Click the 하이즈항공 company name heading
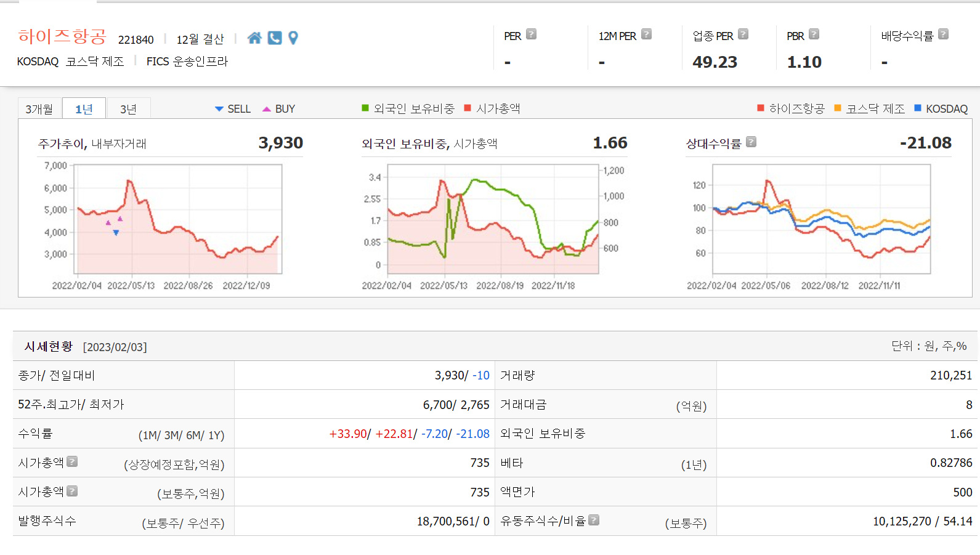Viewport: 980px width, 555px height. (x=62, y=36)
